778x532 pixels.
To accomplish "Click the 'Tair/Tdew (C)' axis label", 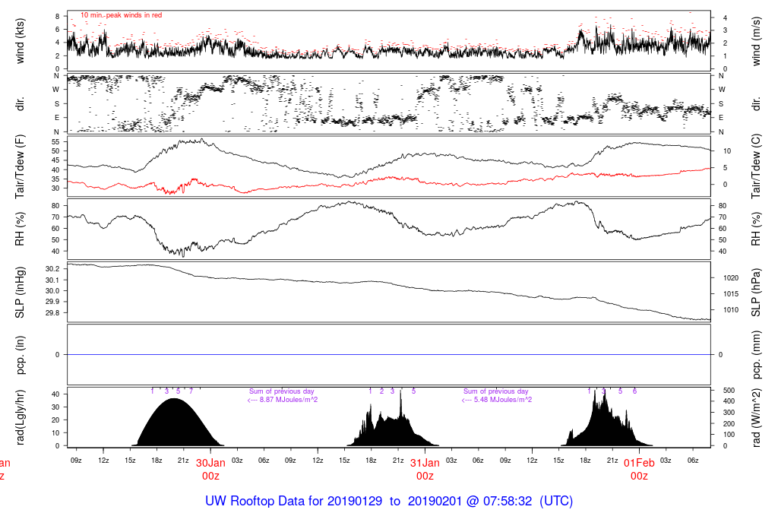I will 756,166.
